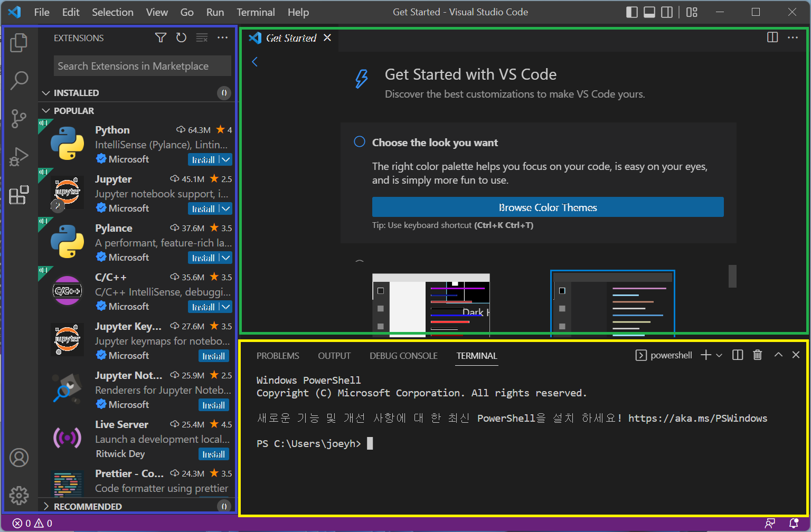Expand the RECOMMENDED section
The height and width of the screenshot is (532, 811).
46,506
